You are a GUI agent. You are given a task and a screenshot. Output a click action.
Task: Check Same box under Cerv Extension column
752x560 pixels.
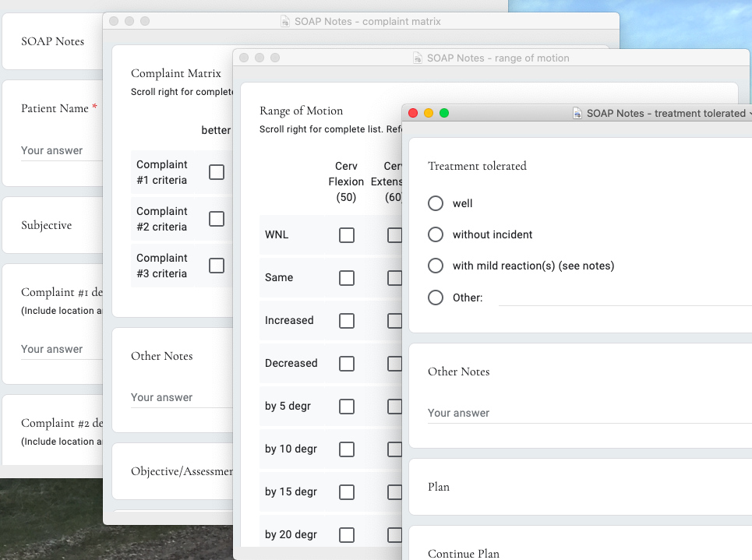click(x=395, y=278)
